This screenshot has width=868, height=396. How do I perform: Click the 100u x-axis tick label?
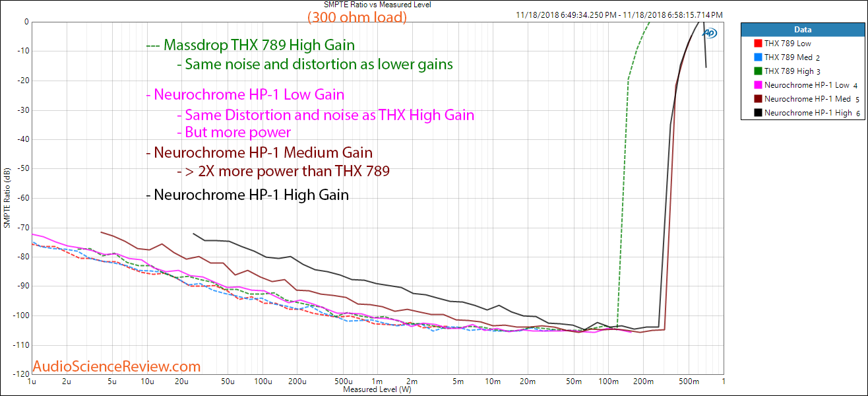click(x=262, y=381)
